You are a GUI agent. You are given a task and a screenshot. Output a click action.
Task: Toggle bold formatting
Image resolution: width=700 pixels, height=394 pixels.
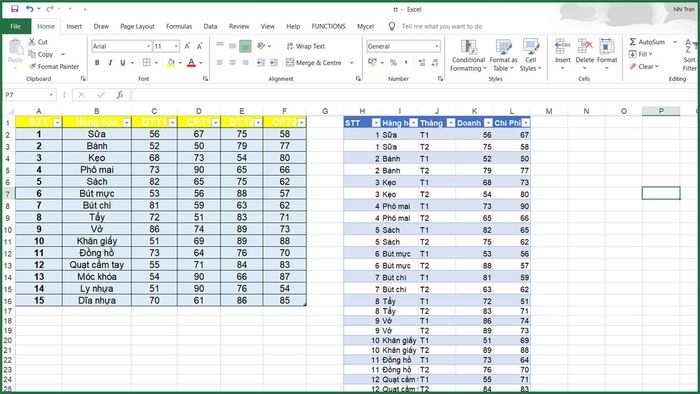point(97,62)
